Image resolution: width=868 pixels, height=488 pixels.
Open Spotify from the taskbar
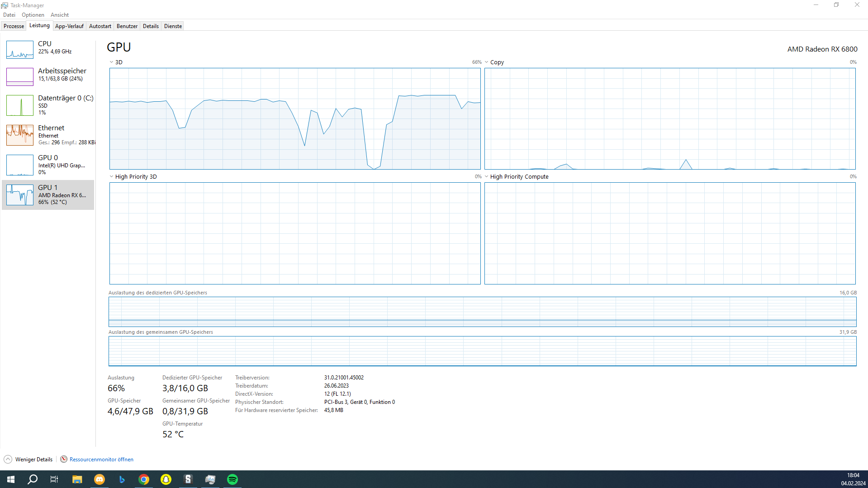point(232,479)
